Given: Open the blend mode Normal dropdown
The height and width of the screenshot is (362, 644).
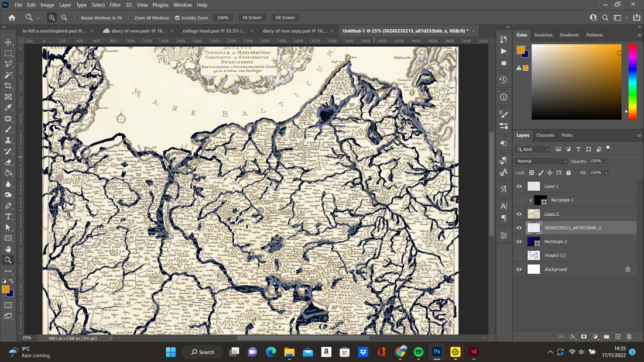Looking at the screenshot, I should [541, 161].
